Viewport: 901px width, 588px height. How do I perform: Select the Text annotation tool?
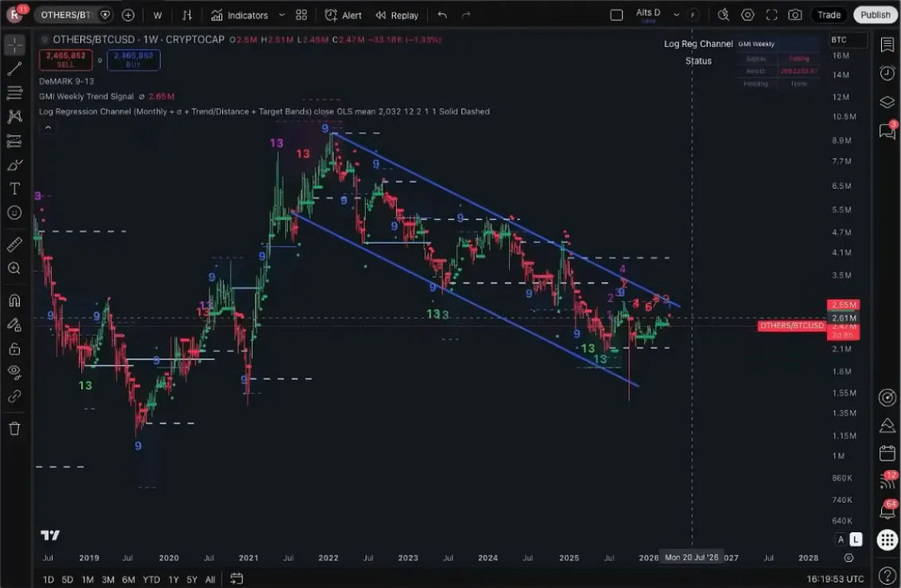coord(14,189)
